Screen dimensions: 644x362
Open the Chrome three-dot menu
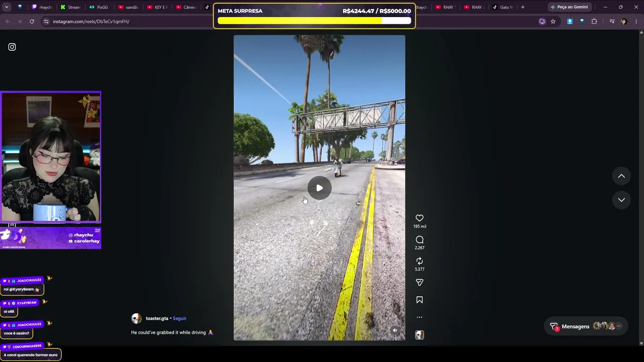pyautogui.click(x=636, y=22)
